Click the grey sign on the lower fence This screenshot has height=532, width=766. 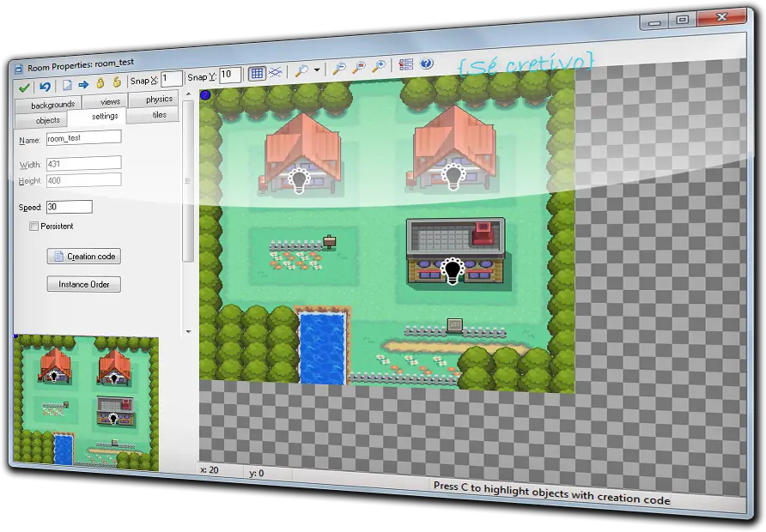[455, 325]
